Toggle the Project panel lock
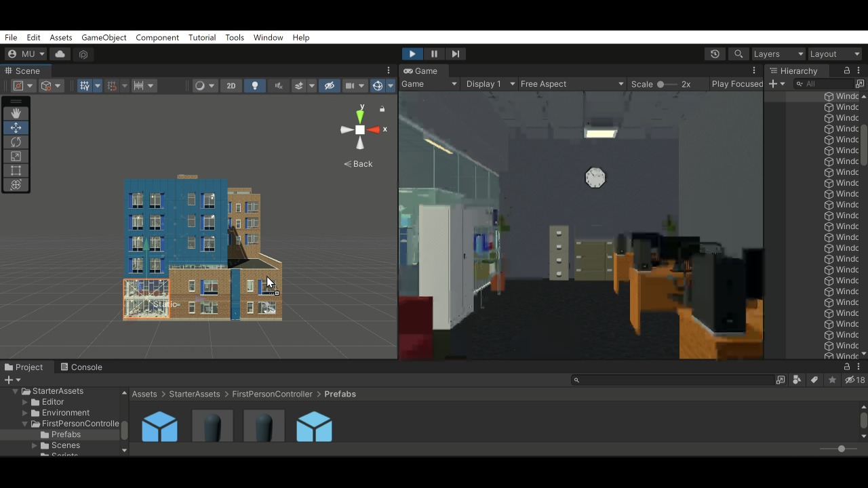 846,367
